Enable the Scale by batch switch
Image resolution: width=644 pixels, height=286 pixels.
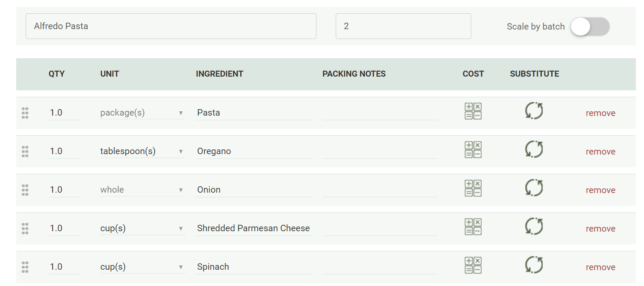click(x=590, y=27)
